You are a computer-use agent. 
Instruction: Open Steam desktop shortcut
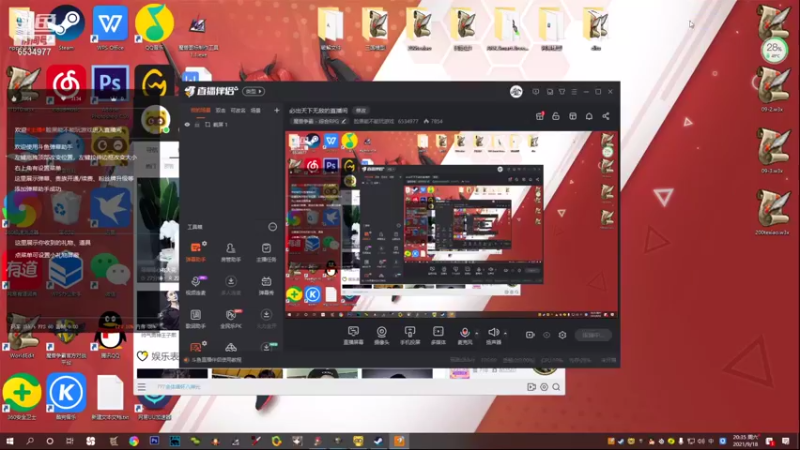click(x=66, y=28)
